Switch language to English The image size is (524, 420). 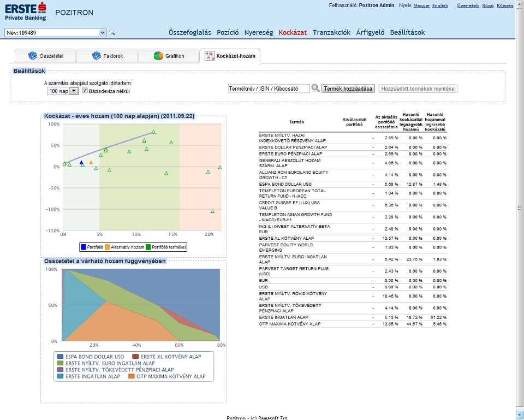tap(440, 5)
